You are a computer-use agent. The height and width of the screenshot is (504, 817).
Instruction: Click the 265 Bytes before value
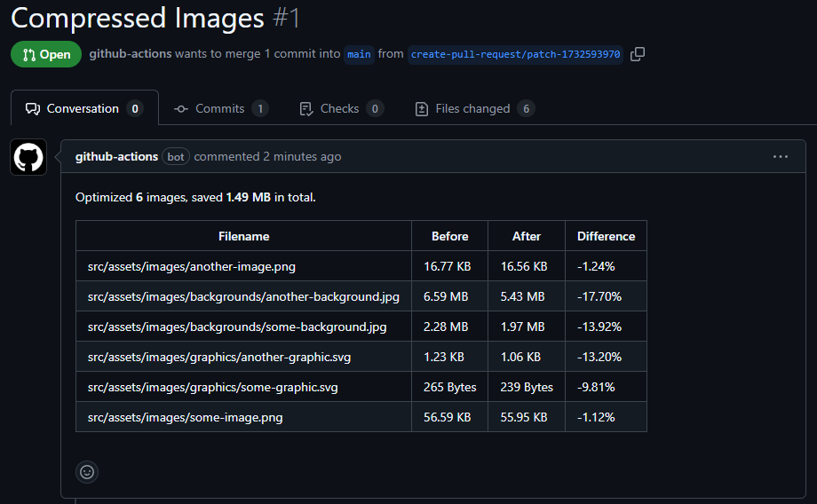tap(449, 387)
